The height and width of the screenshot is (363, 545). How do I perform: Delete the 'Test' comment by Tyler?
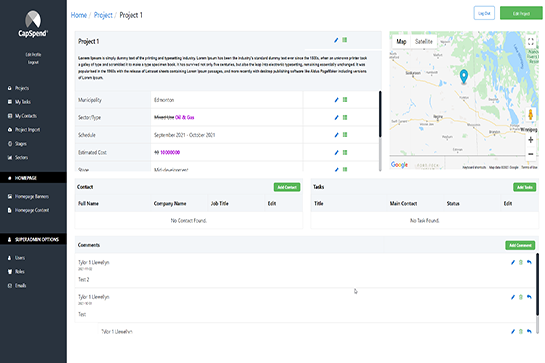[521, 297]
